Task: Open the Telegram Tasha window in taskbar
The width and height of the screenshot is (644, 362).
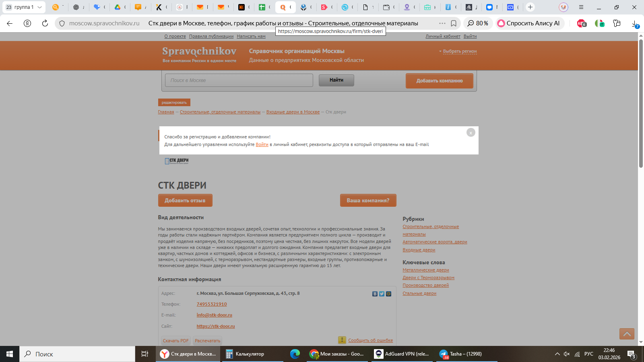Action: click(x=467, y=354)
